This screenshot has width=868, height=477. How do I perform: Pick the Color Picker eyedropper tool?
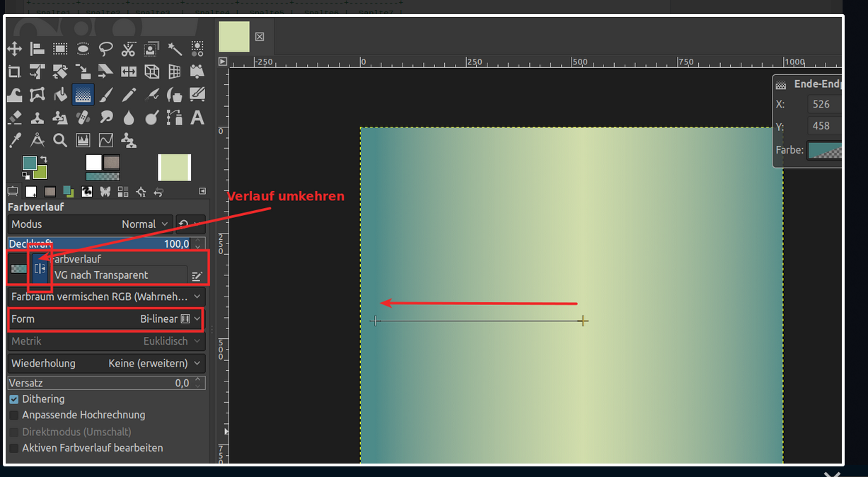tap(14, 139)
